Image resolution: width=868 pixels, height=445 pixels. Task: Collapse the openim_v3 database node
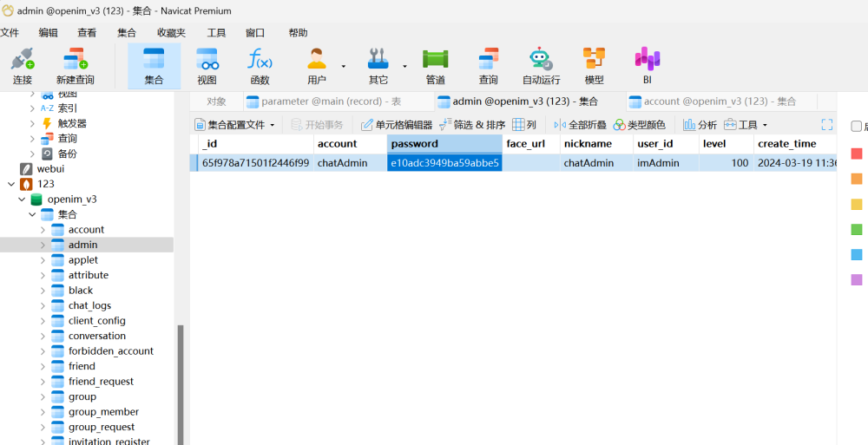(x=23, y=200)
